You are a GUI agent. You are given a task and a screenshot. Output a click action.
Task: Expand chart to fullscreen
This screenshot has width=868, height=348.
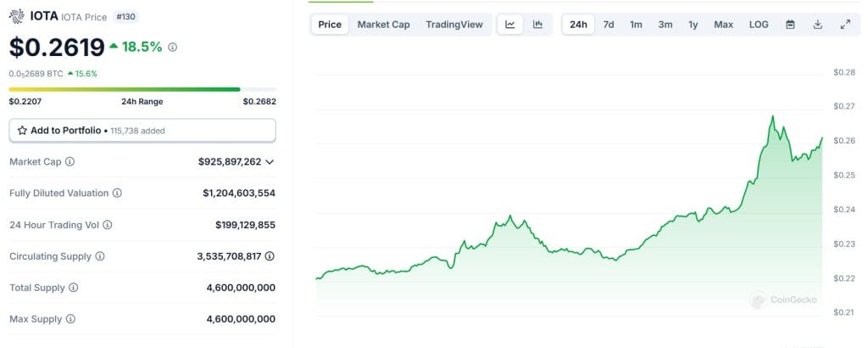(845, 25)
